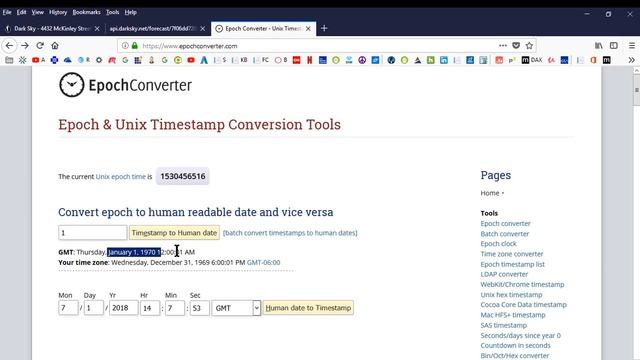Click the epoch timestamp input field

pos(93,233)
